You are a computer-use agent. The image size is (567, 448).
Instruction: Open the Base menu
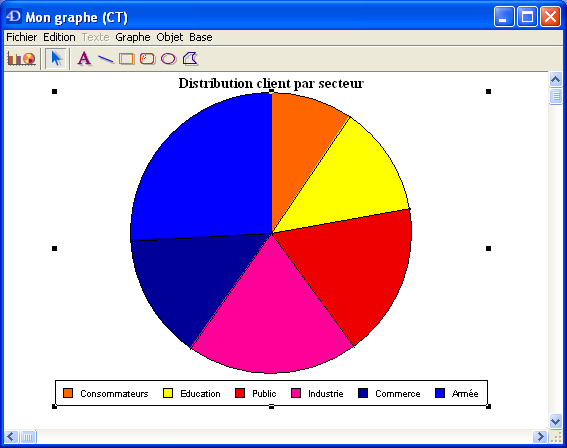201,37
